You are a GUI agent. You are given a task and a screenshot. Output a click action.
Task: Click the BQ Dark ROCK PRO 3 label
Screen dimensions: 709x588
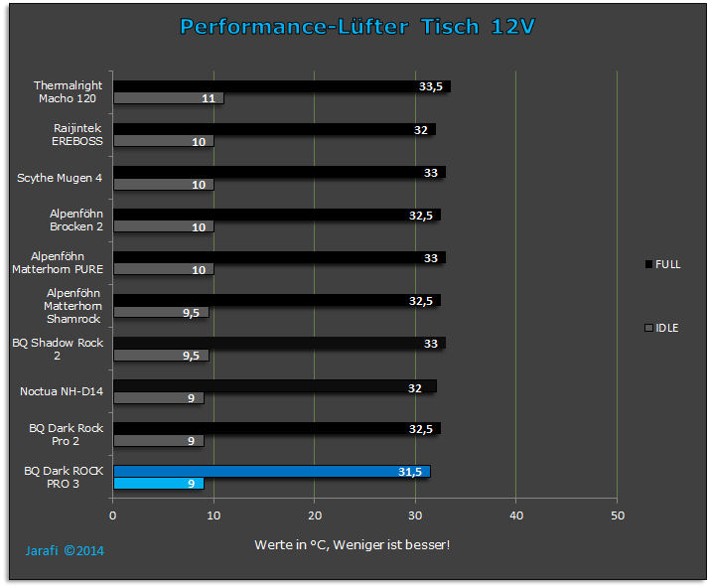coord(64,477)
